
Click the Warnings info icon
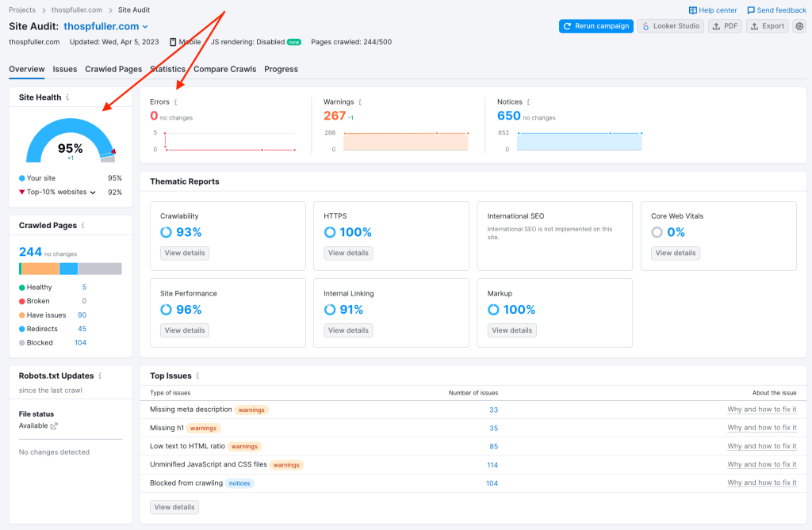[x=360, y=102]
